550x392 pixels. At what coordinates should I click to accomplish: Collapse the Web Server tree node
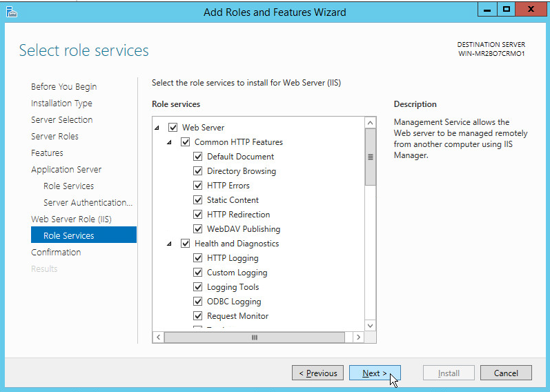coord(157,128)
